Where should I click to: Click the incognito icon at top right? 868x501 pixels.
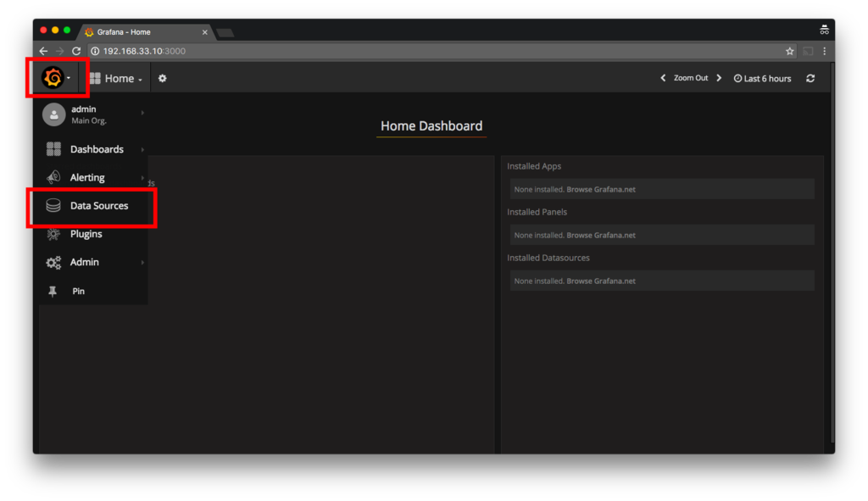pyautogui.click(x=824, y=30)
